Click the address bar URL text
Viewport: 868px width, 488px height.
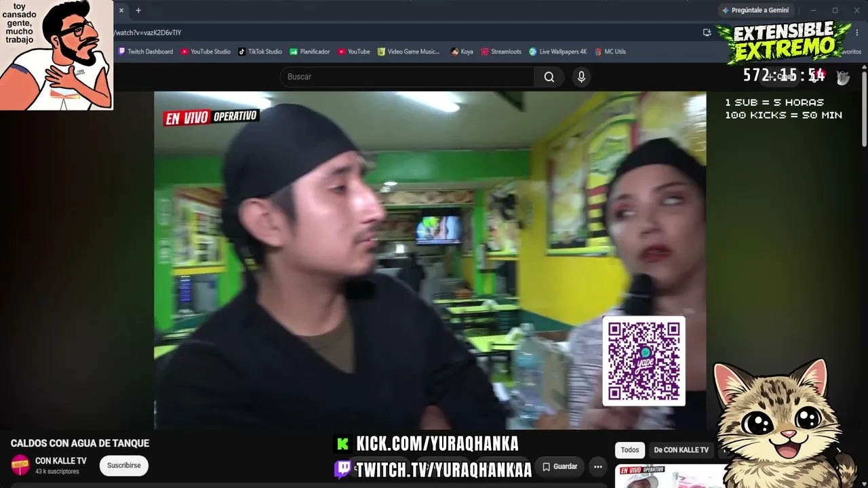pyautogui.click(x=148, y=33)
